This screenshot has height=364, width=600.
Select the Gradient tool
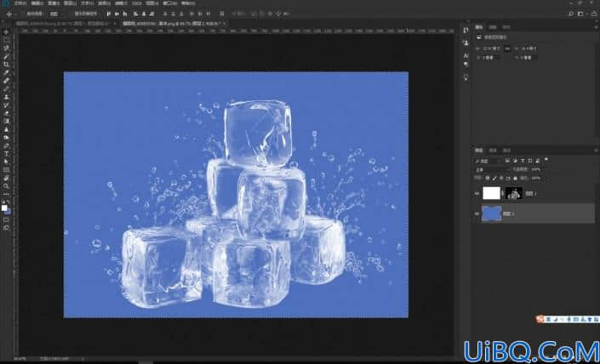tap(6, 121)
